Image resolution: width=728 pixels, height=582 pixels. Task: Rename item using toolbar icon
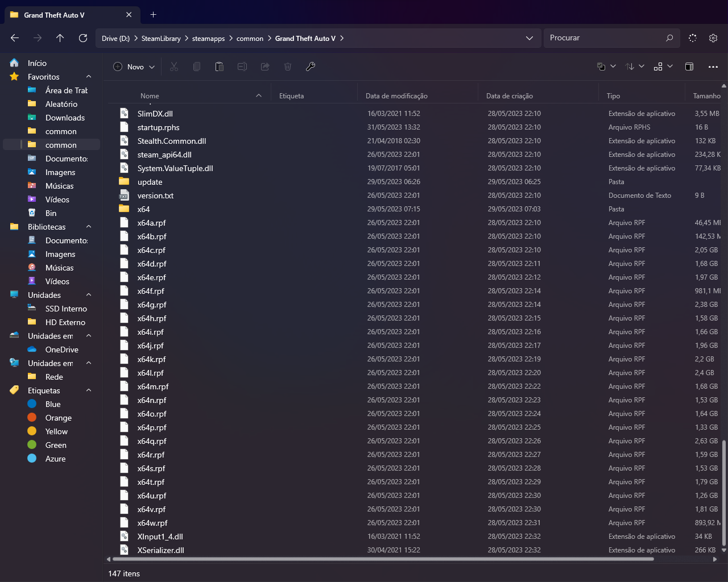242,66
